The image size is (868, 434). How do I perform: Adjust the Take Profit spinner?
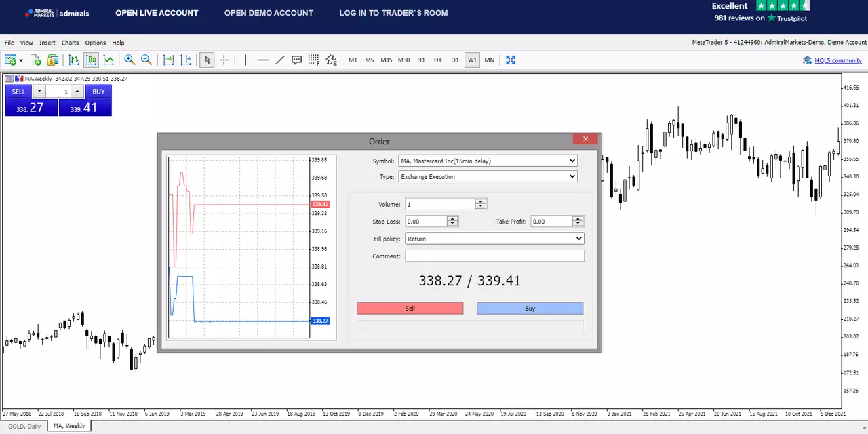578,221
